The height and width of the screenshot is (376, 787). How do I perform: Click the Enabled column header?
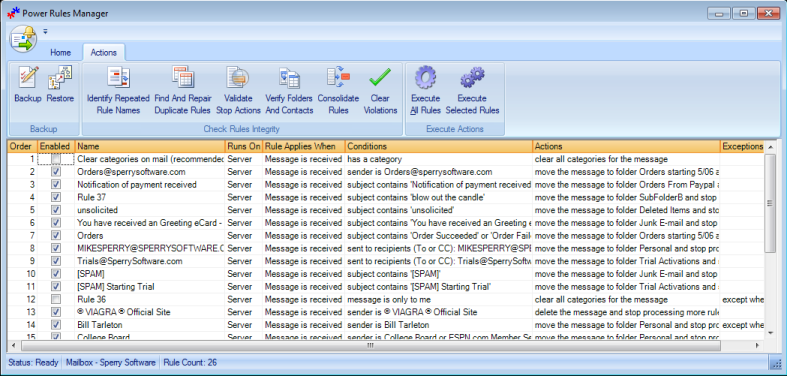coord(56,147)
